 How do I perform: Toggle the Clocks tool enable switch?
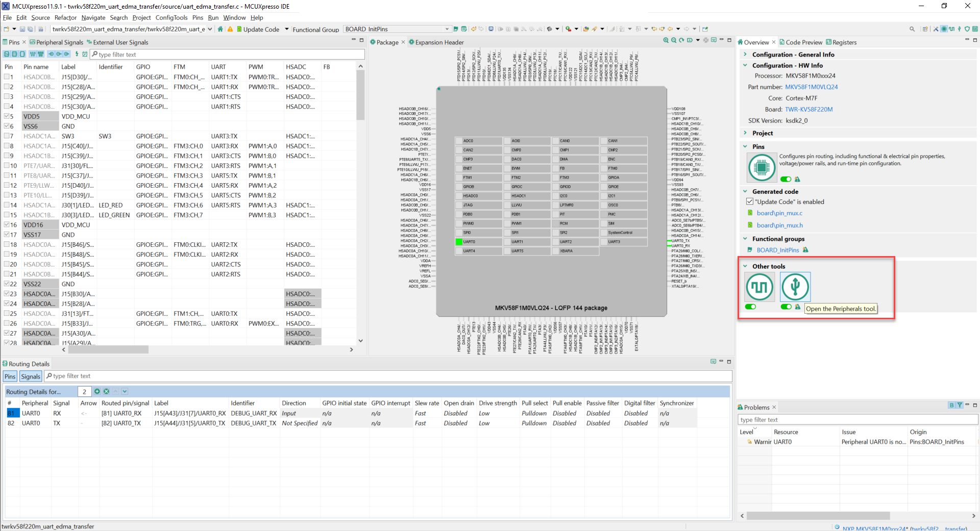click(750, 307)
